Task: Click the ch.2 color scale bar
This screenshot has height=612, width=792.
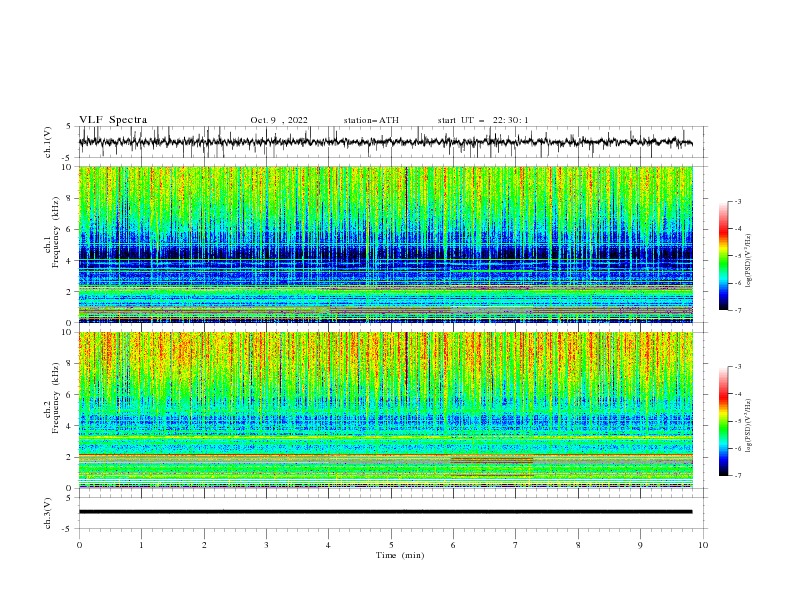Action: click(723, 421)
